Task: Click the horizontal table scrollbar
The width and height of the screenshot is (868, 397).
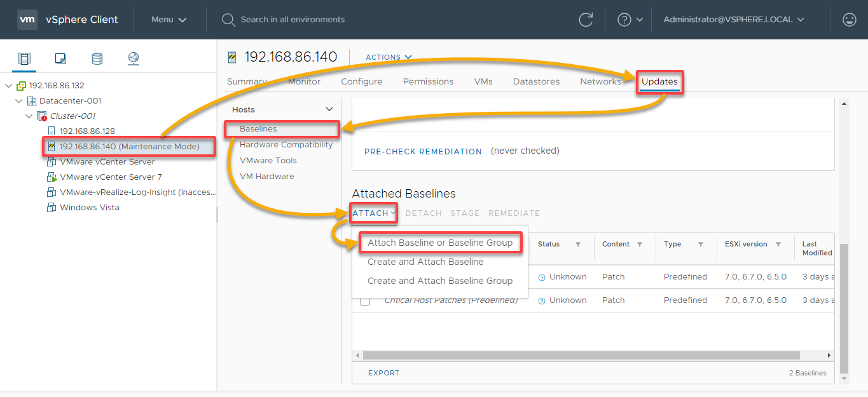Action: point(581,355)
